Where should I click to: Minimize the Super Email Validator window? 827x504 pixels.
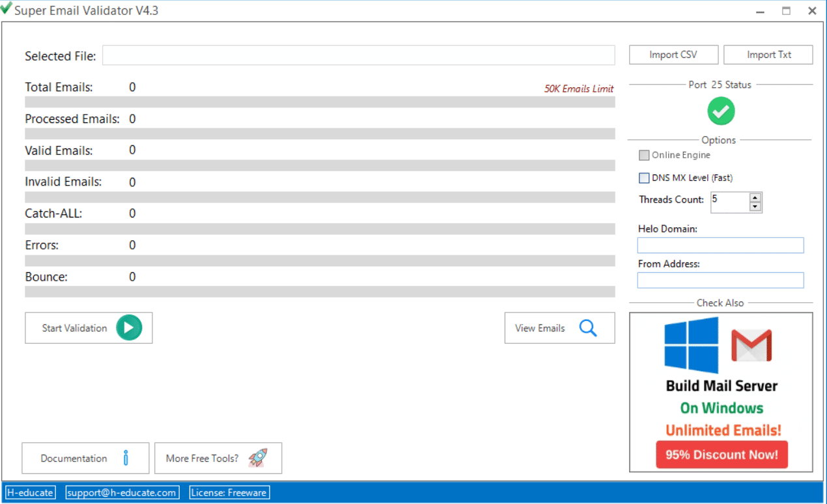click(760, 10)
